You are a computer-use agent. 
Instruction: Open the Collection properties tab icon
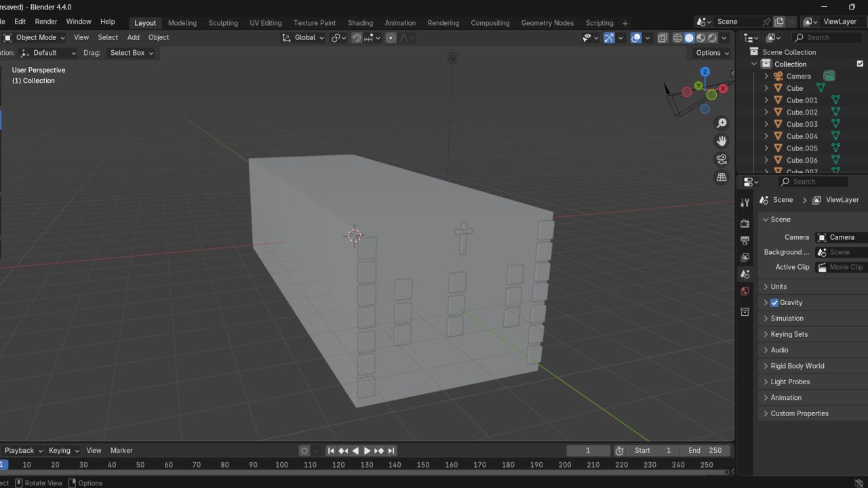click(x=745, y=312)
